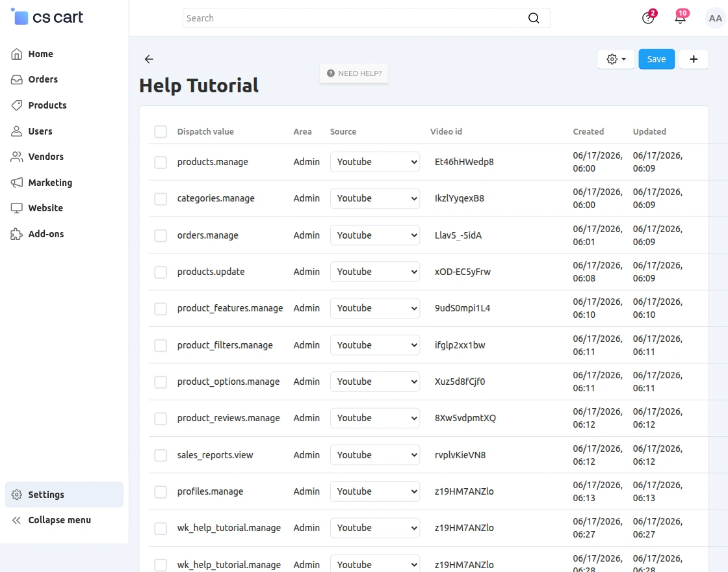Click the search magnifier icon

pyautogui.click(x=534, y=18)
